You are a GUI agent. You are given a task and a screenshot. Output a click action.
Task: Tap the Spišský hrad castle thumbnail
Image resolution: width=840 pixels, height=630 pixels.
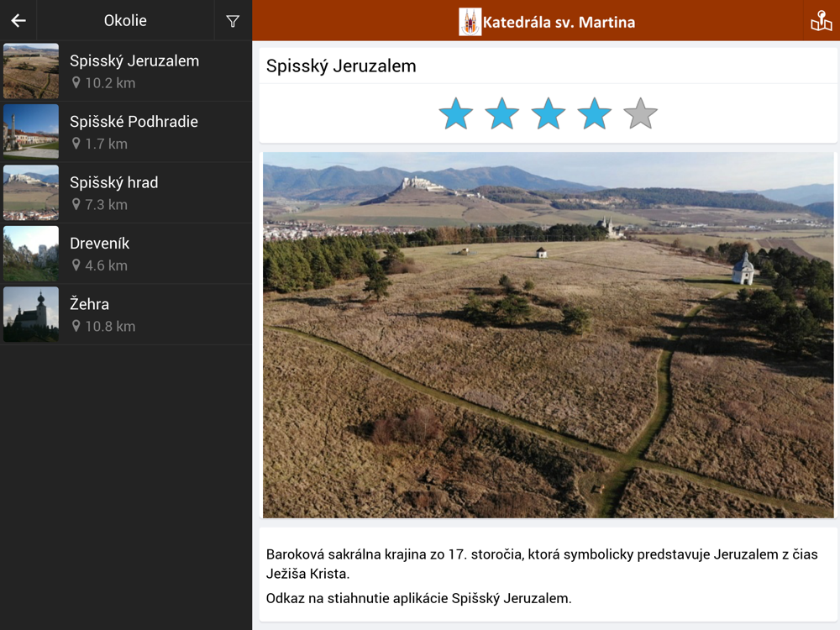(31, 192)
